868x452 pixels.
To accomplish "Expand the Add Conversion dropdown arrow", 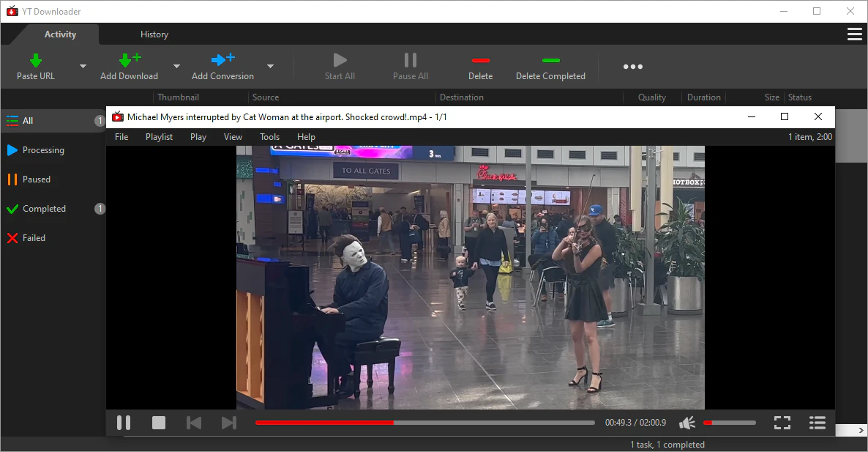I will click(270, 67).
